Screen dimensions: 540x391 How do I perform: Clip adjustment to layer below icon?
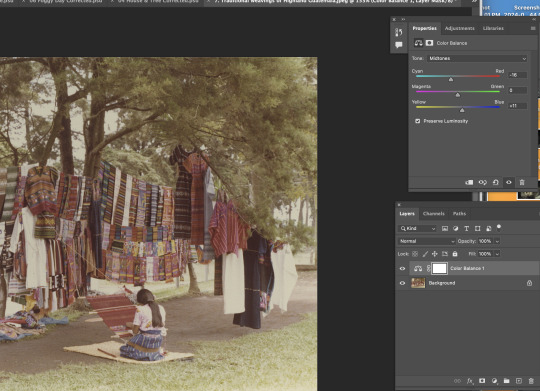tap(469, 183)
